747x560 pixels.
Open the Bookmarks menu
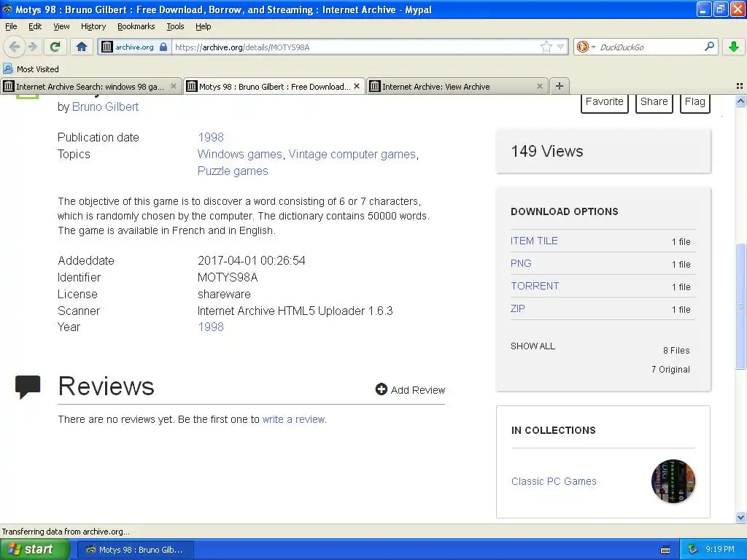[x=136, y=26]
